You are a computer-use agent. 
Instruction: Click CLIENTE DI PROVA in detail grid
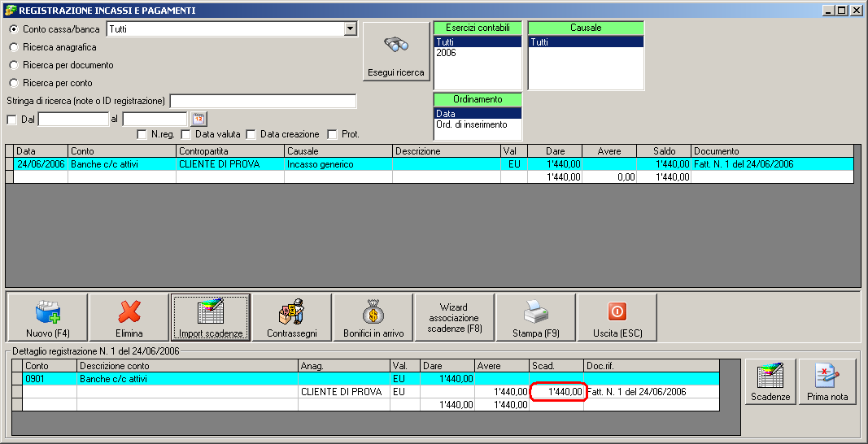[x=344, y=391]
